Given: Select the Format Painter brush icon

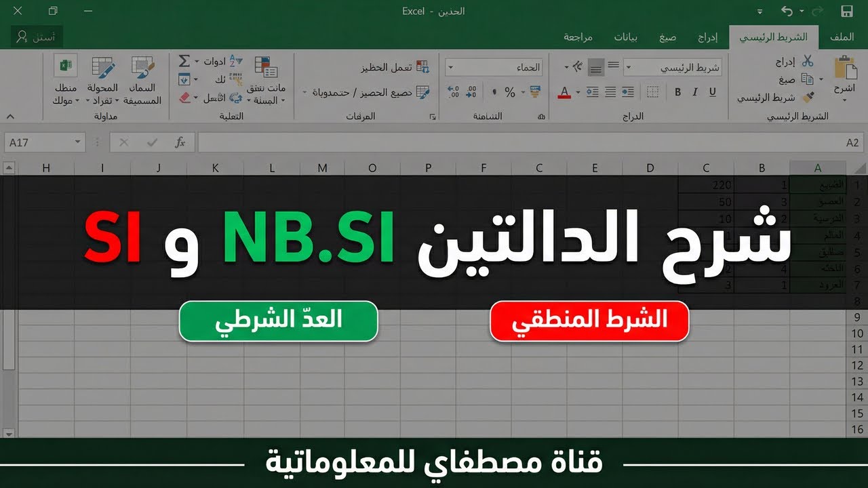Looking at the screenshot, I should (x=807, y=98).
